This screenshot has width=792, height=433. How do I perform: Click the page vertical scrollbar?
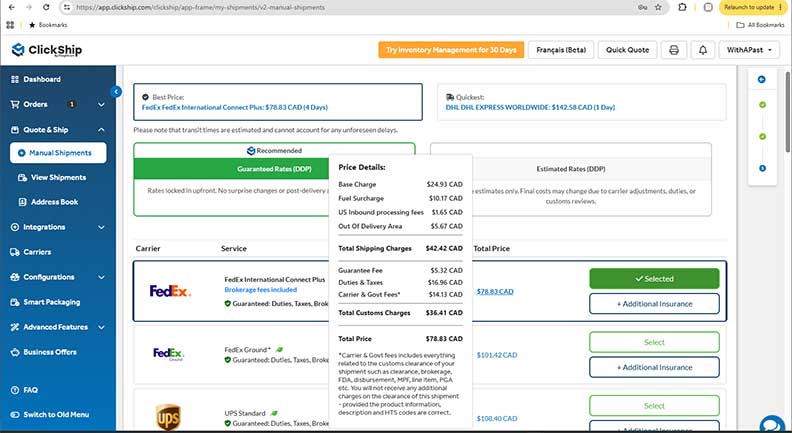788,111
